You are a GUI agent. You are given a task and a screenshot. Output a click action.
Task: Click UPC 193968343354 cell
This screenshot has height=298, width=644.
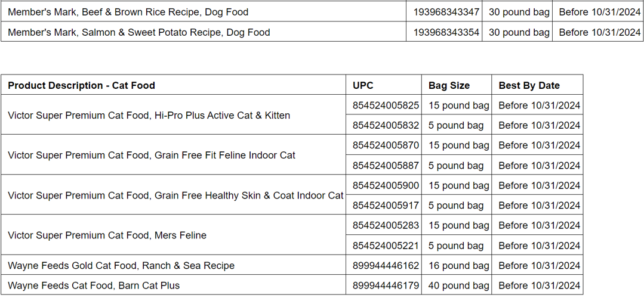coord(446,32)
